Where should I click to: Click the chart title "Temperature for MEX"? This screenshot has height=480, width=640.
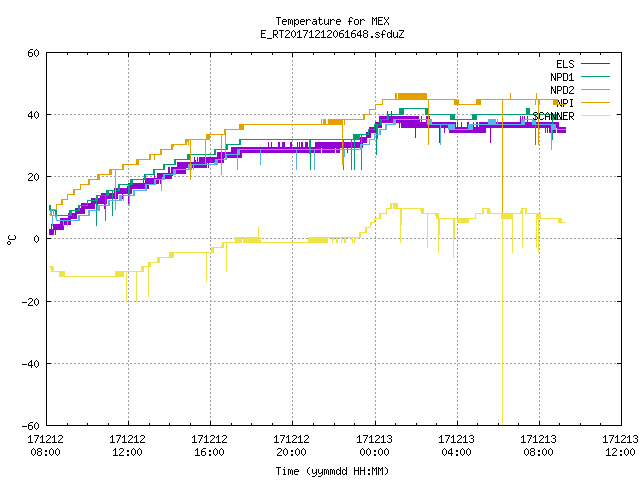pos(332,21)
